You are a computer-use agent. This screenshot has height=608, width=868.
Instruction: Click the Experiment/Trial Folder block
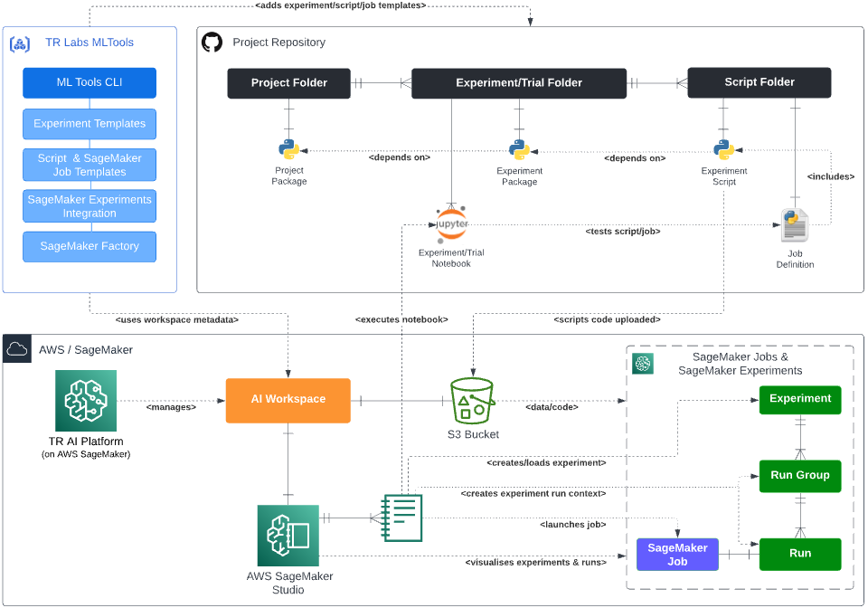point(519,83)
